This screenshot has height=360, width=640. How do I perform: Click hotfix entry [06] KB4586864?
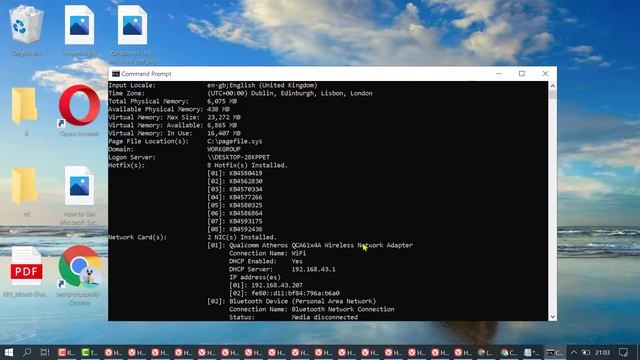tap(235, 213)
